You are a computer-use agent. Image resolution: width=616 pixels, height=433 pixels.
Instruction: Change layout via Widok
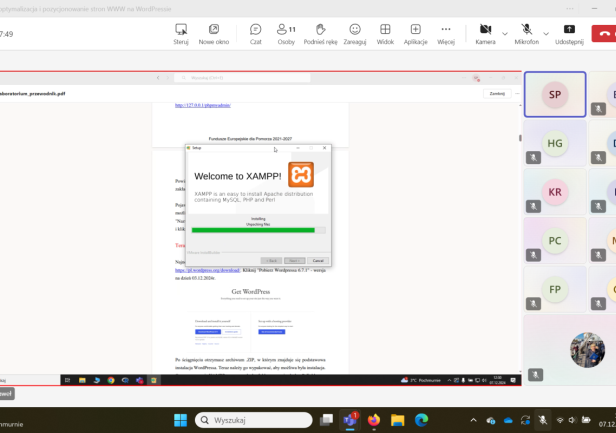[385, 34]
